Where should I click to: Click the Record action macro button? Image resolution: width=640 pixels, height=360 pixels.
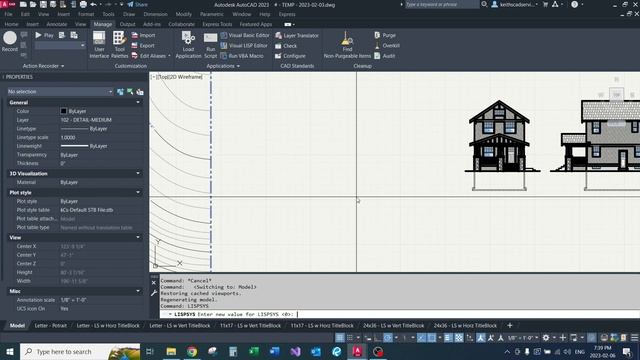10,42
